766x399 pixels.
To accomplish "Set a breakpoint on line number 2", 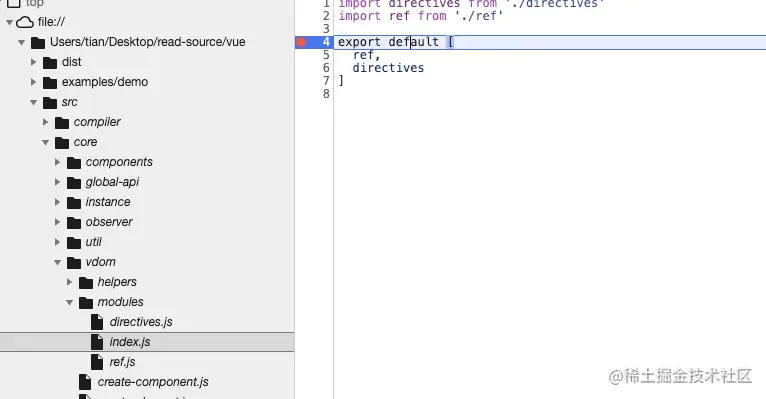I will point(326,16).
